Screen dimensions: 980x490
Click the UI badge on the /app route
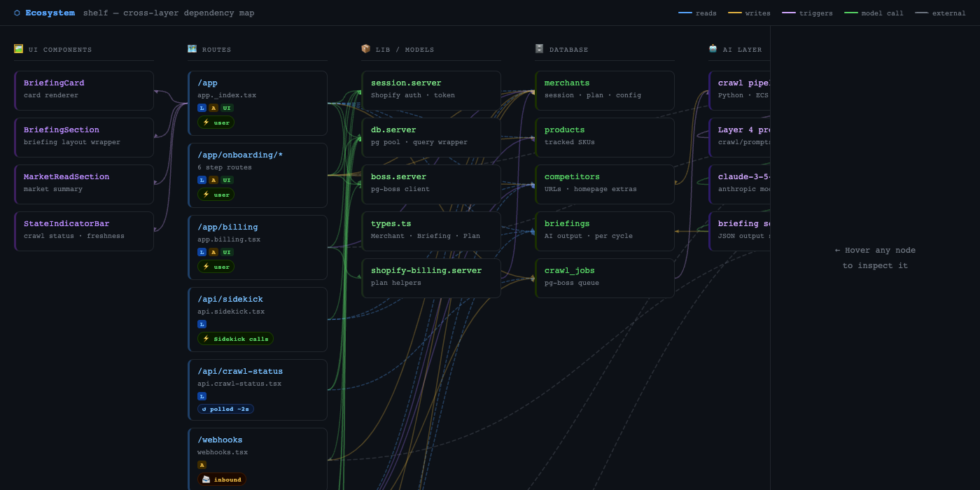click(x=227, y=108)
